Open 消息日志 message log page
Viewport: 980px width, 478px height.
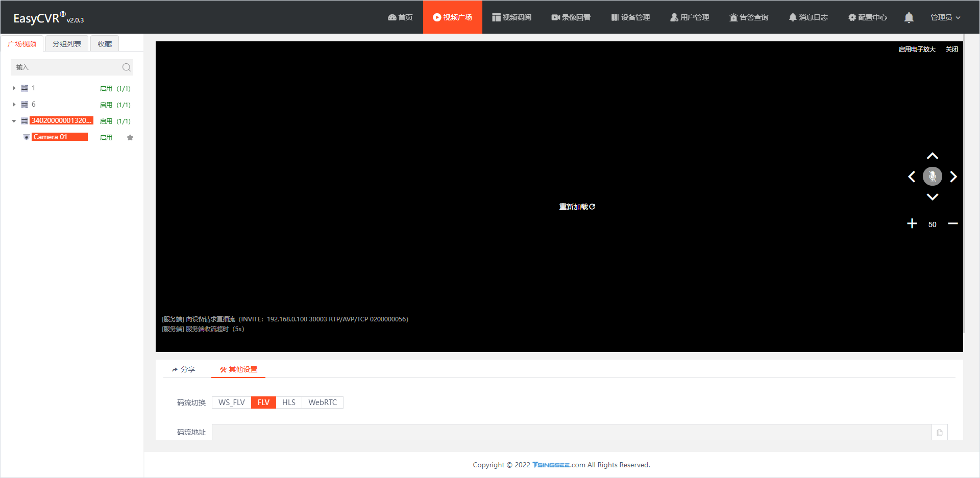click(x=808, y=17)
